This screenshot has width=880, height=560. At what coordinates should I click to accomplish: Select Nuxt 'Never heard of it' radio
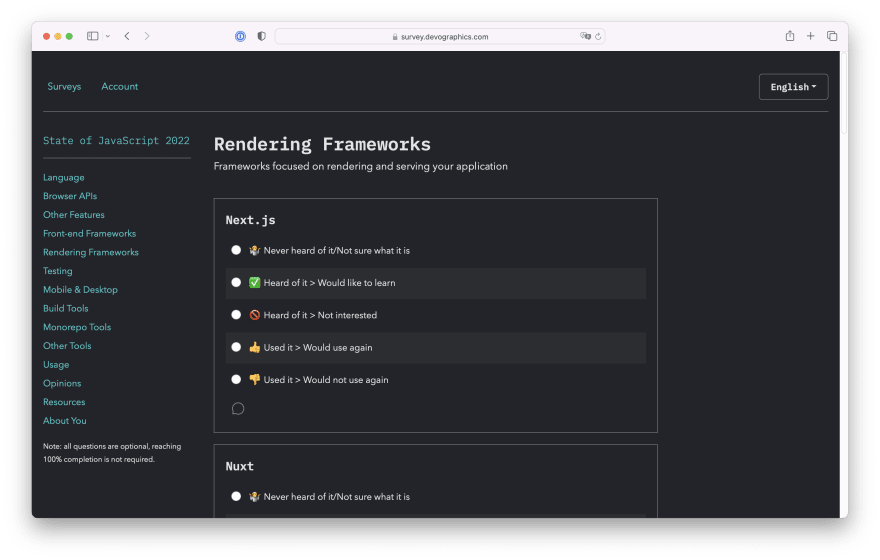point(236,496)
